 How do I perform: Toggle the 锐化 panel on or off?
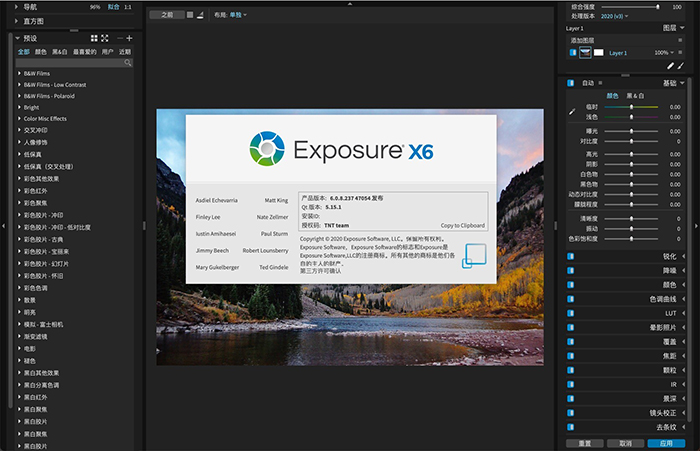tap(570, 256)
